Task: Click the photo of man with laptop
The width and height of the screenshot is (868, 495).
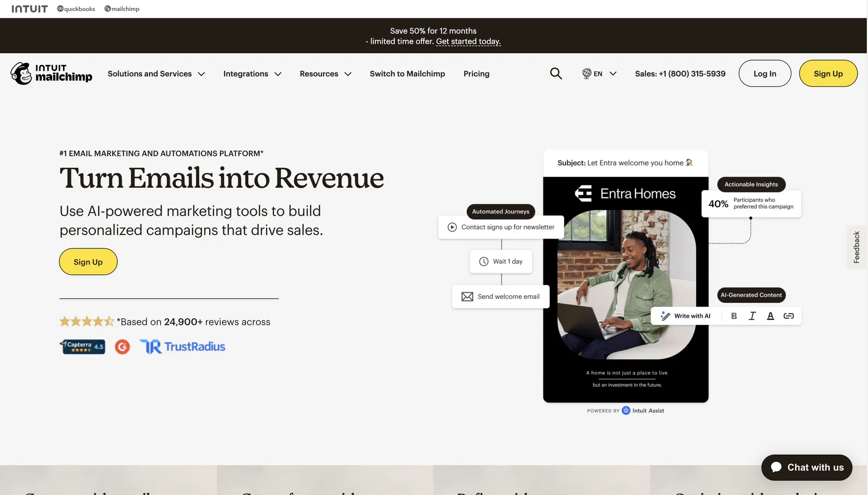Action: 627,285
